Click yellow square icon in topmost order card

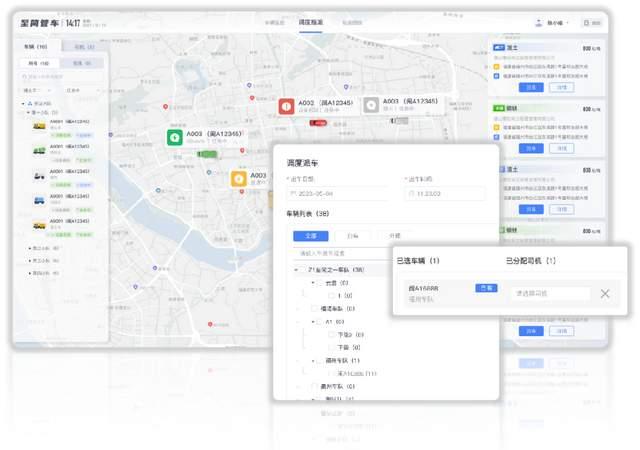click(x=497, y=67)
